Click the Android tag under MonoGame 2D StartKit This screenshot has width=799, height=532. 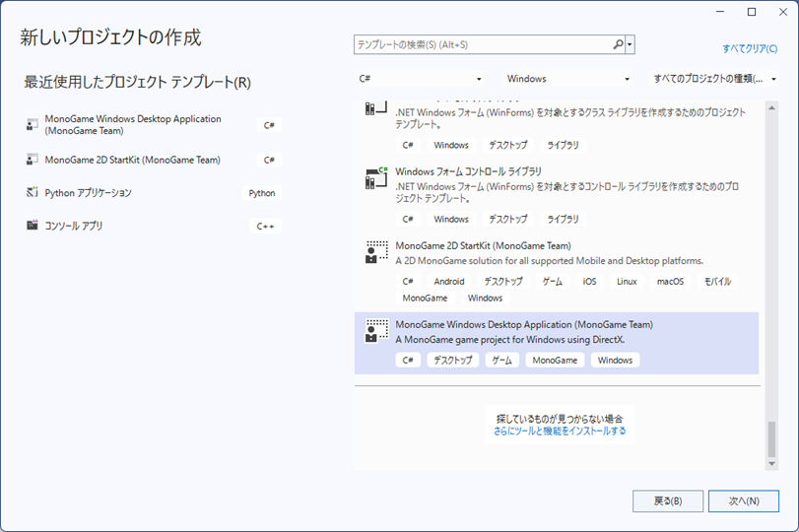coord(449,282)
